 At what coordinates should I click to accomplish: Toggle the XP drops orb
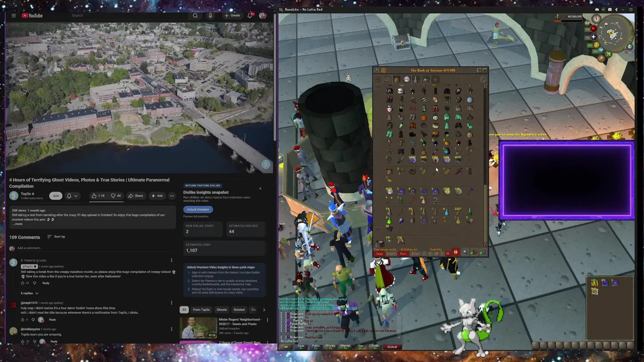pyautogui.click(x=587, y=23)
